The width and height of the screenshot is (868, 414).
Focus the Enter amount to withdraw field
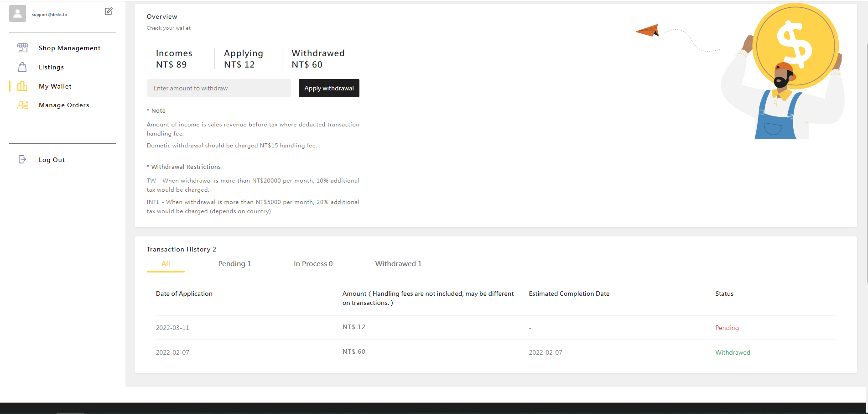pos(218,88)
